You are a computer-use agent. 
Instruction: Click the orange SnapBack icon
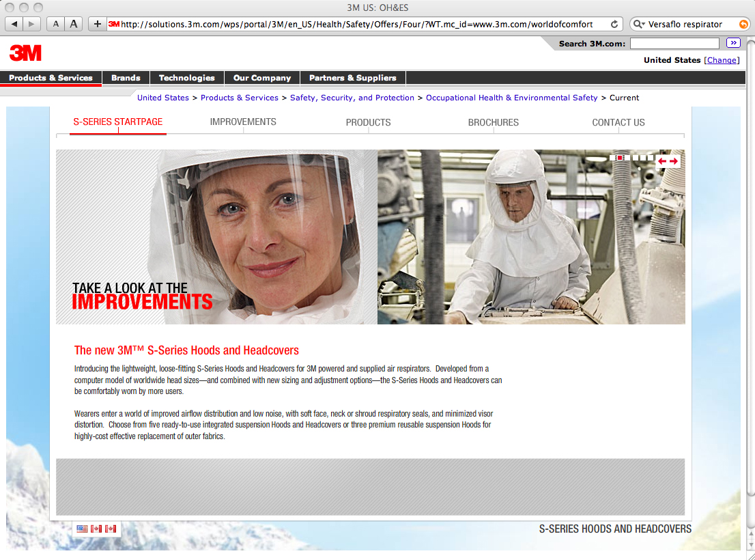point(743,24)
